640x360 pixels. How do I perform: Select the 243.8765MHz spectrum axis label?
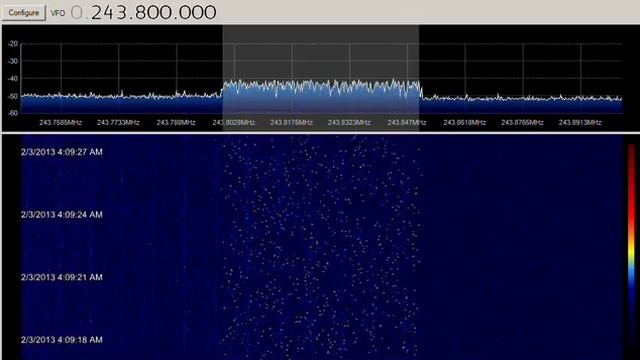click(x=522, y=122)
